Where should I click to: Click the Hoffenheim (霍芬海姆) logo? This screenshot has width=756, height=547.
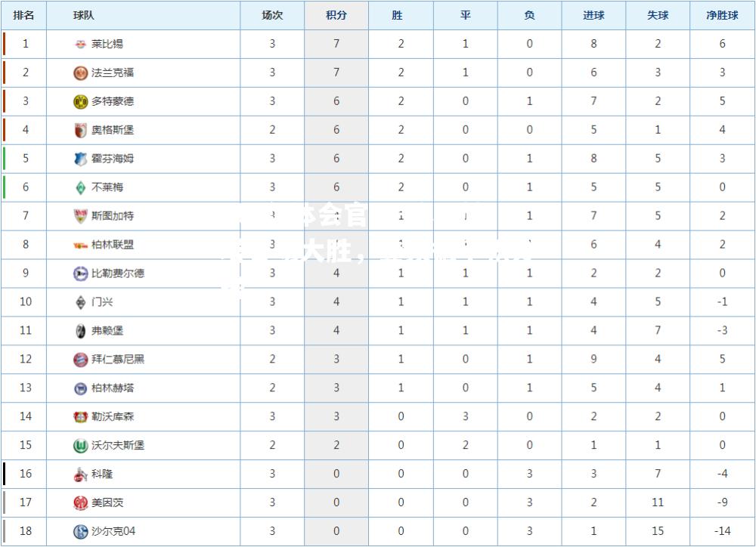(x=80, y=159)
